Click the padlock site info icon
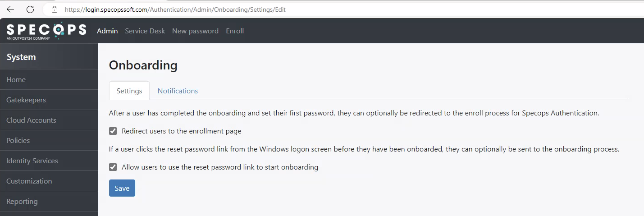The image size is (644, 216). click(x=55, y=9)
